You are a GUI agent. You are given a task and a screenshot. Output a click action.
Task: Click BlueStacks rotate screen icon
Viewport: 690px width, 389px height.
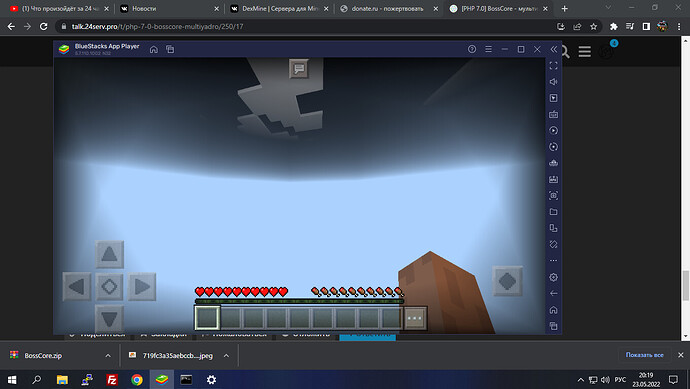pos(554,244)
